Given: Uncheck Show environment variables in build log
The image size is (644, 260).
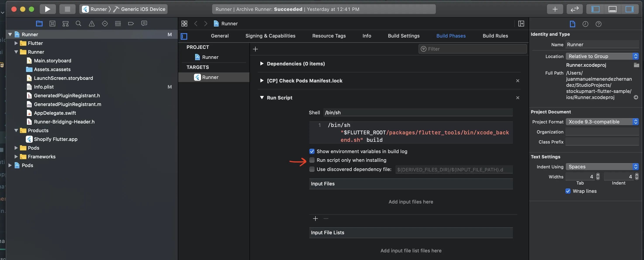Looking at the screenshot, I should click(x=312, y=151).
